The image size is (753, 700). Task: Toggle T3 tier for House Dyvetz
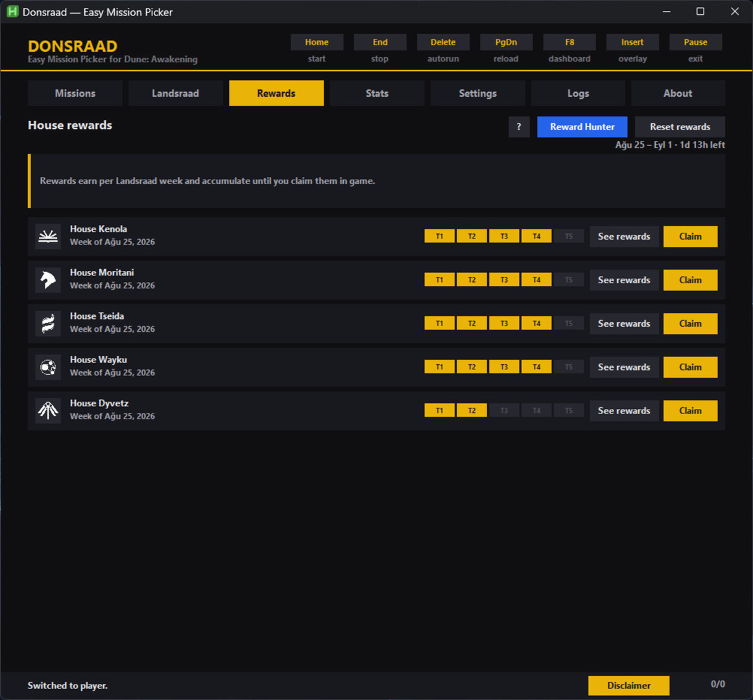click(x=504, y=411)
